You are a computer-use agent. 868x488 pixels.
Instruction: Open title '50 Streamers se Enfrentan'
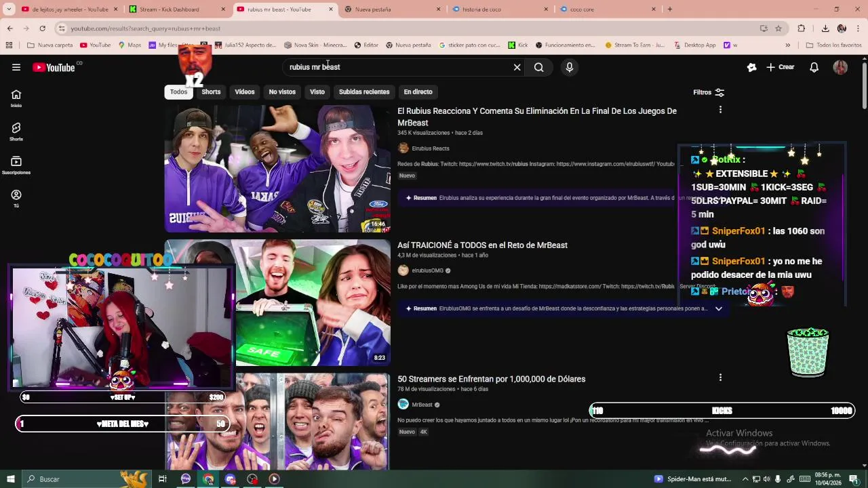491,379
